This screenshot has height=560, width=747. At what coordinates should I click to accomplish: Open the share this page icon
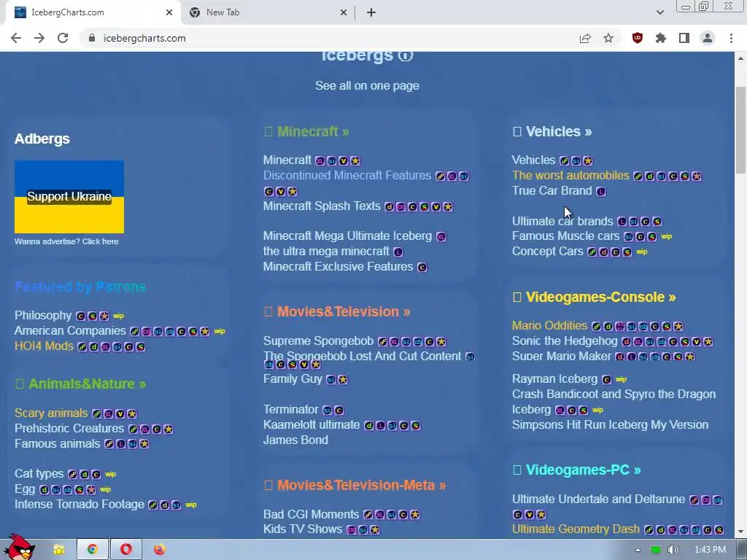[x=585, y=38]
